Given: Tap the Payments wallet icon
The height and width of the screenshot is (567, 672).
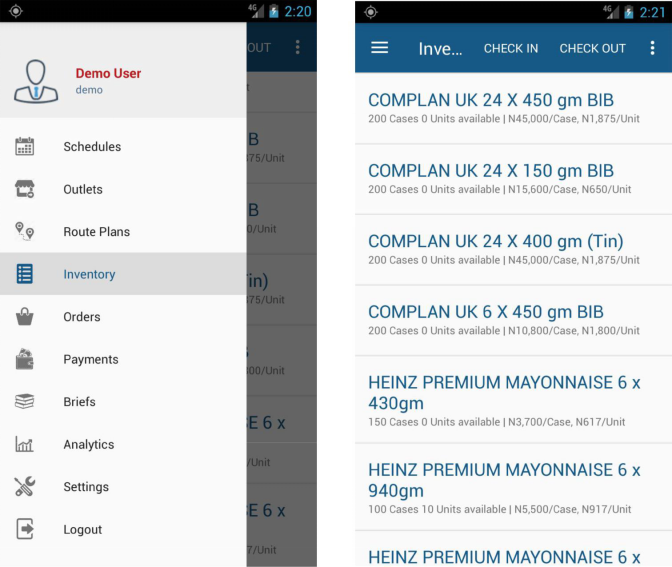Looking at the screenshot, I should (24, 359).
